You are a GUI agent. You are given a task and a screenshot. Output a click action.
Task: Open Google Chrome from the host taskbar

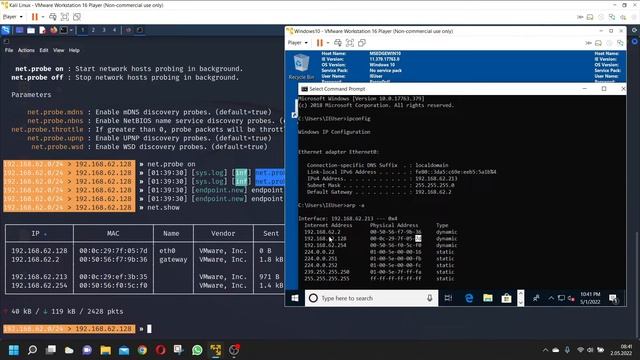(142, 350)
